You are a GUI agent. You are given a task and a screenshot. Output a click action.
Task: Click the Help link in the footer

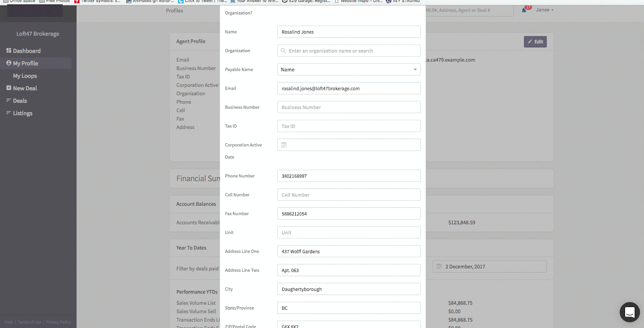[9, 322]
